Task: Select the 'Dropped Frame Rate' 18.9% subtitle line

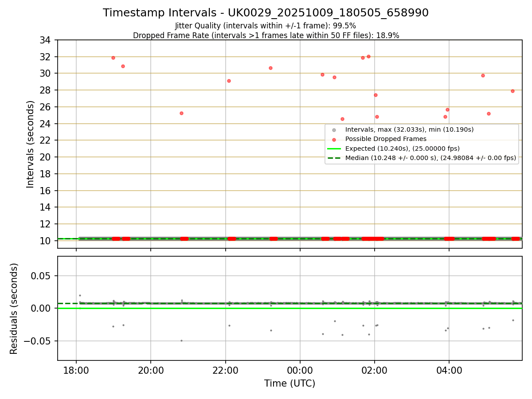Action: point(266,35)
